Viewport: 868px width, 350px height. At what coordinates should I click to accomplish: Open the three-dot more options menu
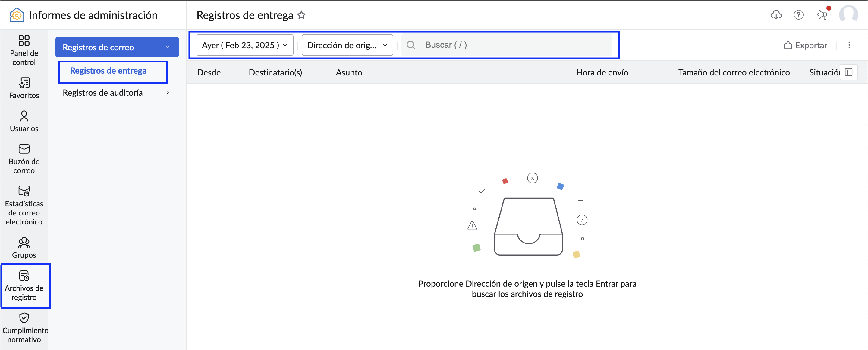pyautogui.click(x=849, y=45)
